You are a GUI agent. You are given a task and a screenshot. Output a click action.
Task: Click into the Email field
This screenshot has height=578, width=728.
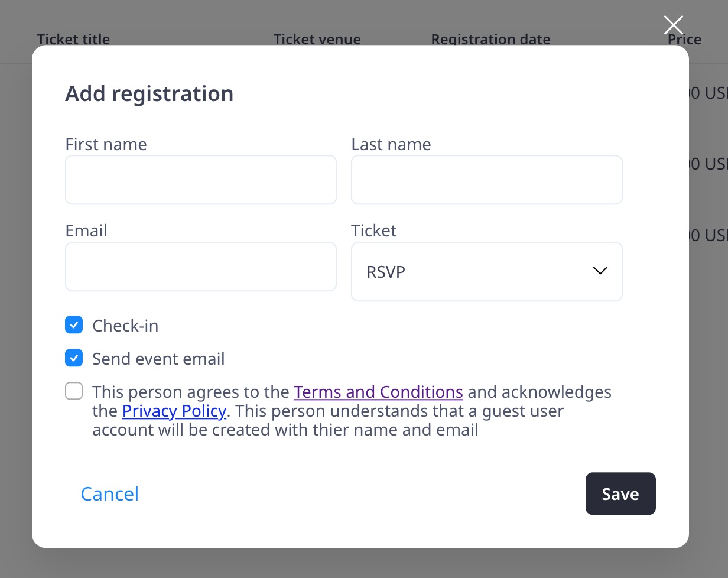[x=200, y=267]
